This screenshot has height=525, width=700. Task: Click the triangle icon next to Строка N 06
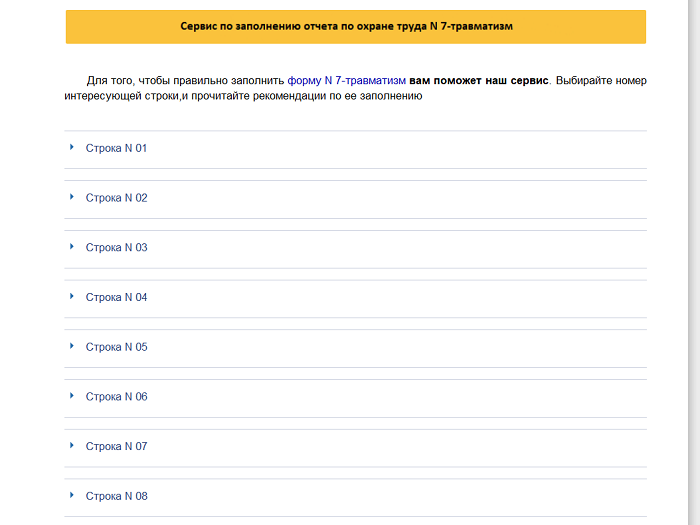point(72,396)
